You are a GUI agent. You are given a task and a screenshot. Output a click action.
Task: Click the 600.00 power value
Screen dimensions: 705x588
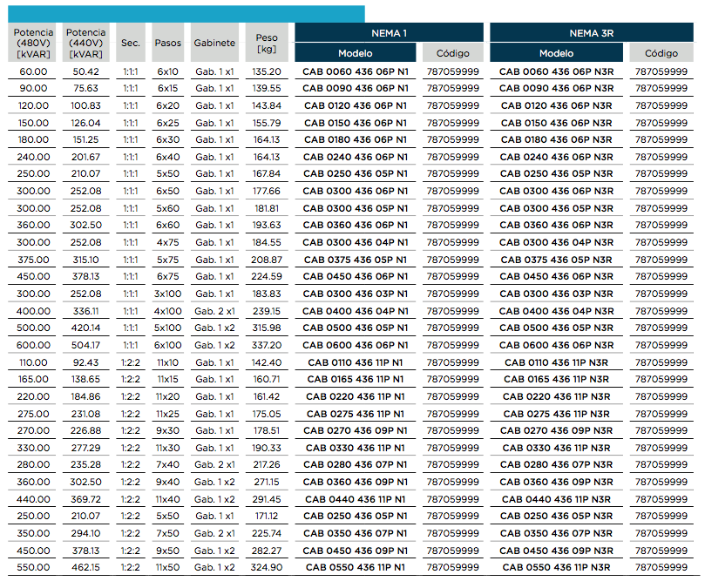tap(33, 345)
